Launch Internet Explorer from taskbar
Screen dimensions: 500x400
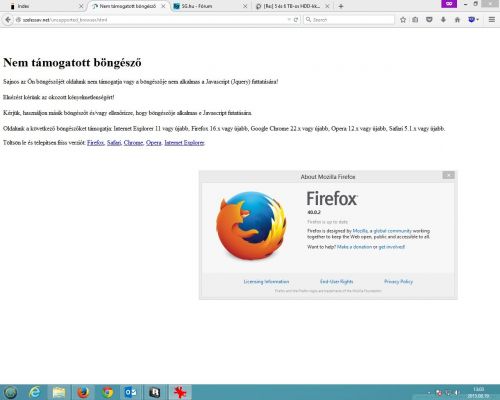[35, 392]
